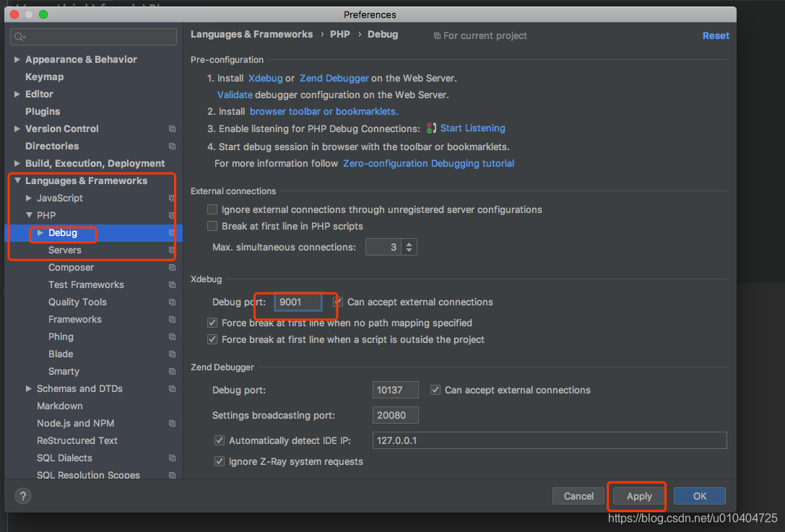Expand Build, Execution, Deployment section
This screenshot has width=785, height=532.
pyautogui.click(x=17, y=163)
